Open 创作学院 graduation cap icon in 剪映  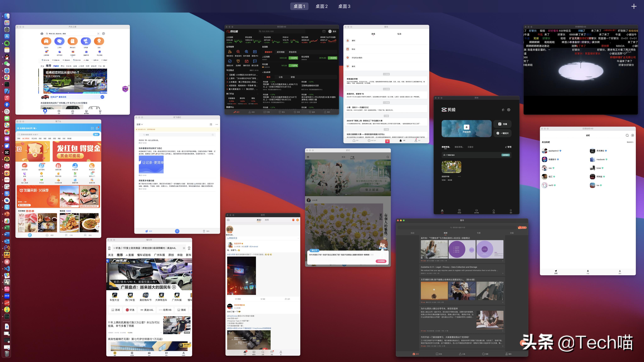pos(477,211)
